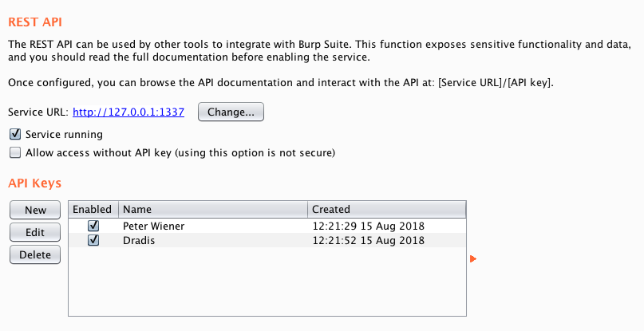Open the service URL 127.0.0.1:1337 link
Screen dimensions: 644x331
tap(128, 112)
